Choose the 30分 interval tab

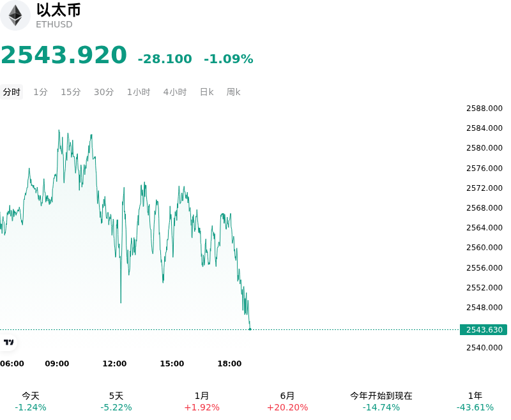pyautogui.click(x=103, y=92)
